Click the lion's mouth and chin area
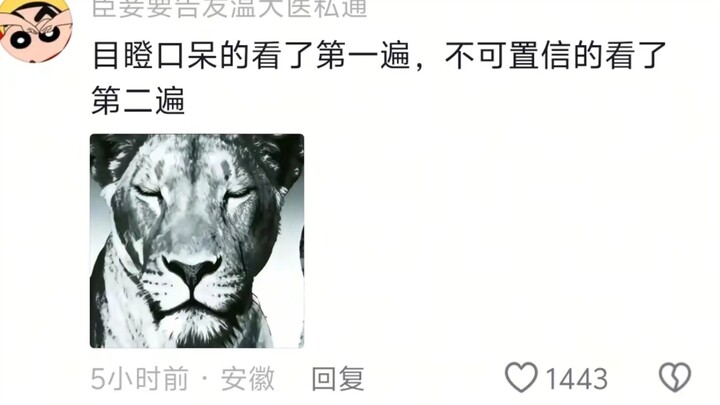The image size is (720, 405). [193, 315]
